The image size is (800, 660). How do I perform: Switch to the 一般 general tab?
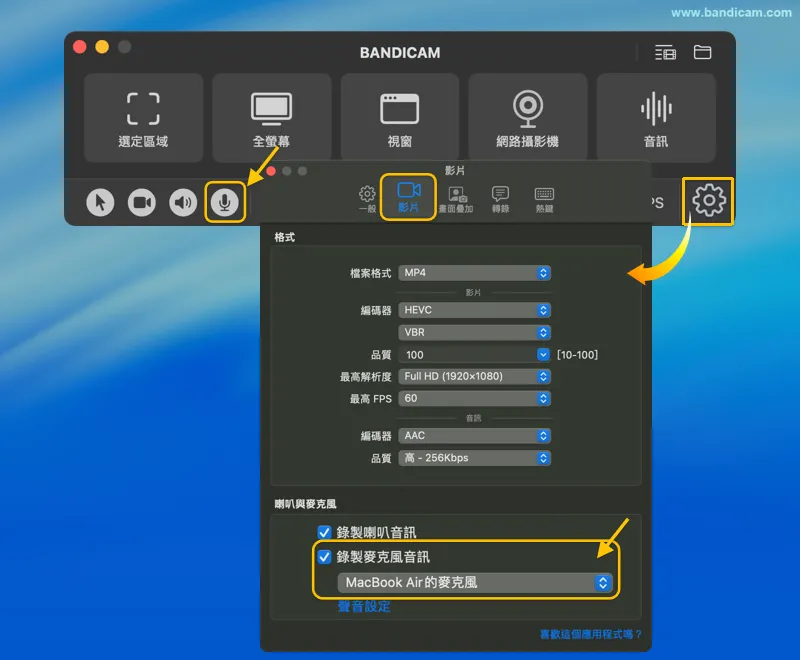[367, 199]
